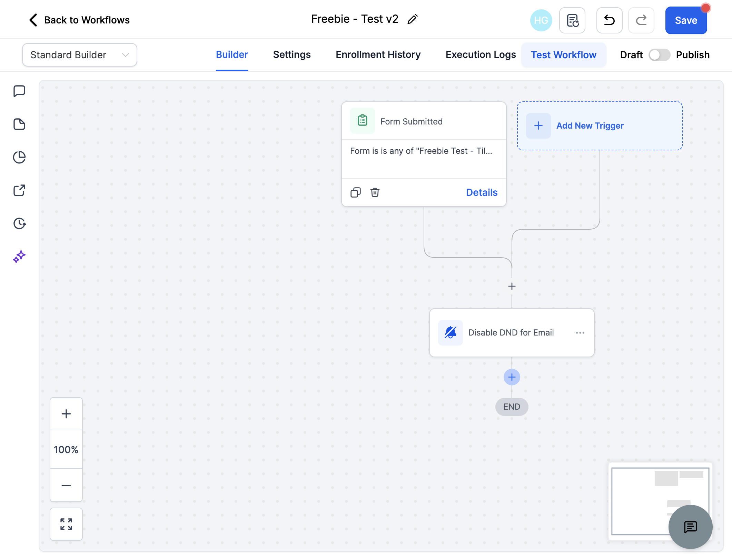Image resolution: width=732 pixels, height=560 pixels.
Task: Open the Settings tab
Action: point(292,55)
